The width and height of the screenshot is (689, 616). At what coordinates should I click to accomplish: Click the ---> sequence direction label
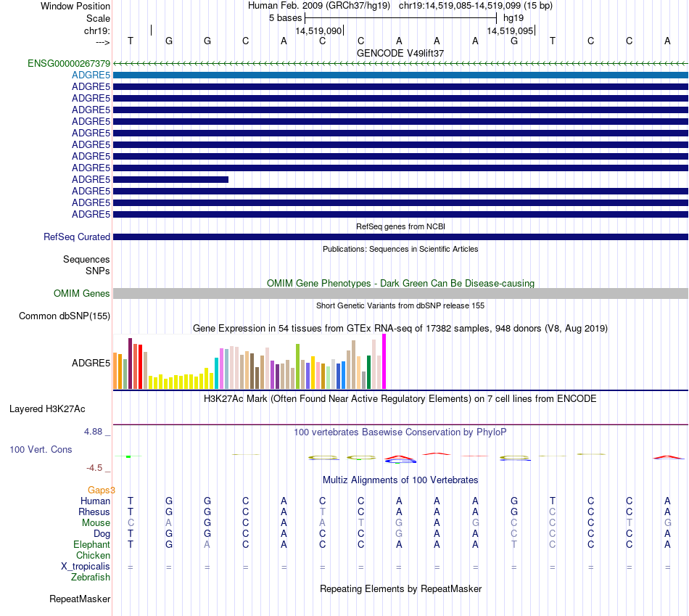tap(102, 42)
